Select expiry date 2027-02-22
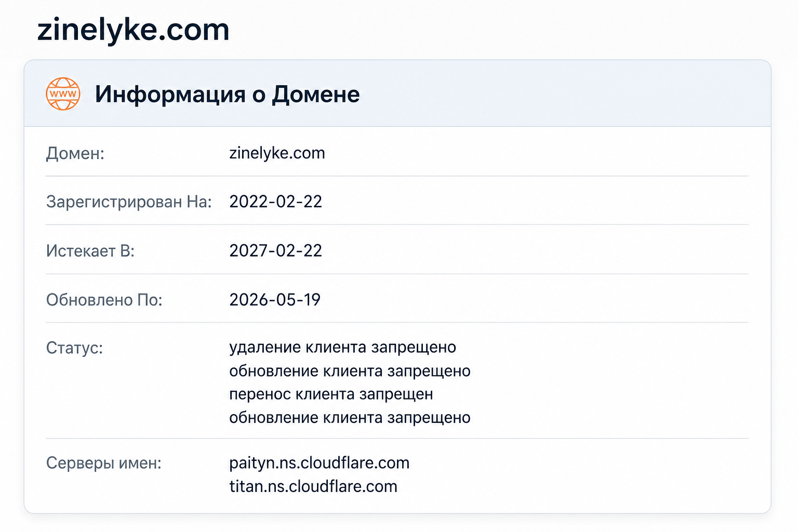Viewport: 798px width, 532px height. (x=276, y=250)
